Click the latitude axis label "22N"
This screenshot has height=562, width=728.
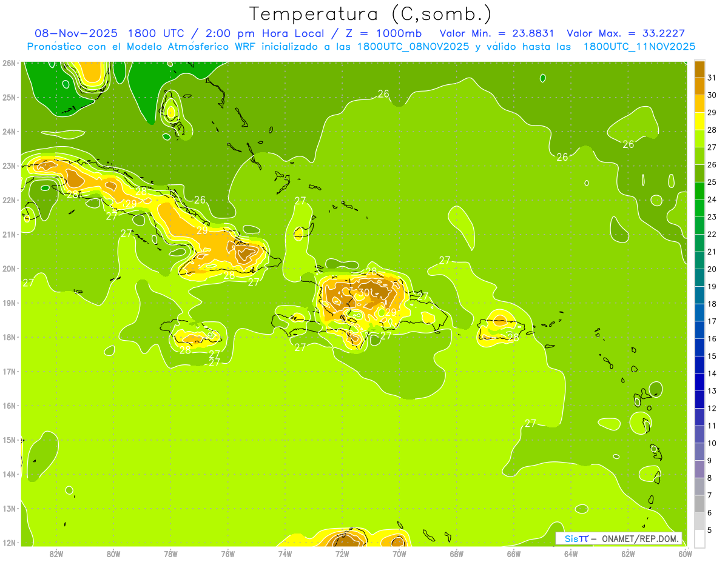tap(8, 200)
